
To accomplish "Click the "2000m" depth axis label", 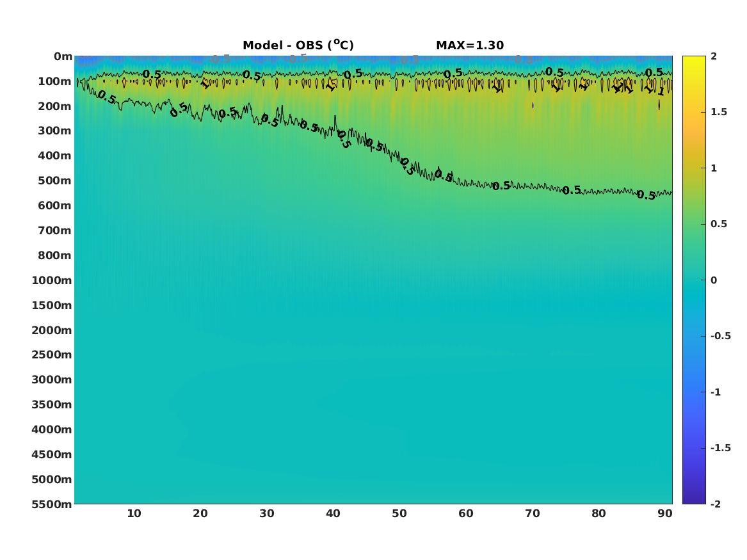I will tap(52, 330).
